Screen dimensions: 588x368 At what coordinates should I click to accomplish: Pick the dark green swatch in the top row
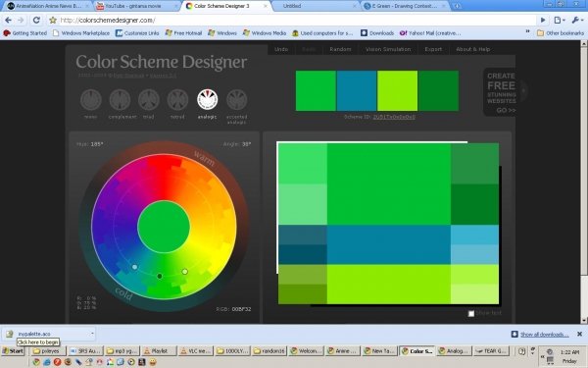point(438,91)
